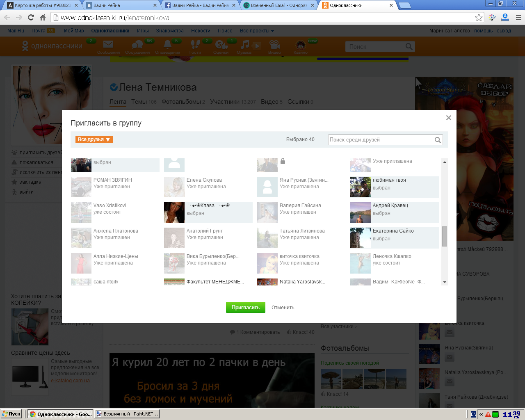Open a new browser tab
This screenshot has width=525, height=420.
404,5
